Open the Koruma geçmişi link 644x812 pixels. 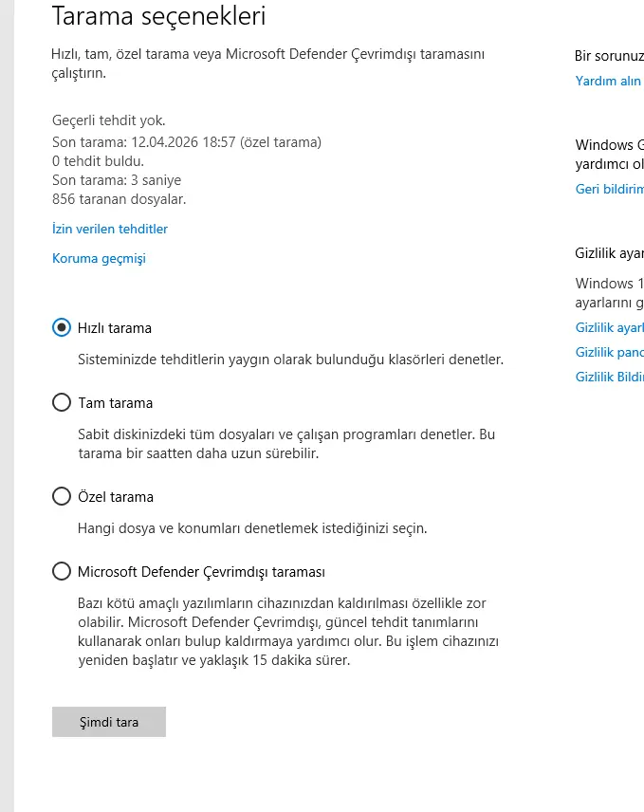(99, 258)
